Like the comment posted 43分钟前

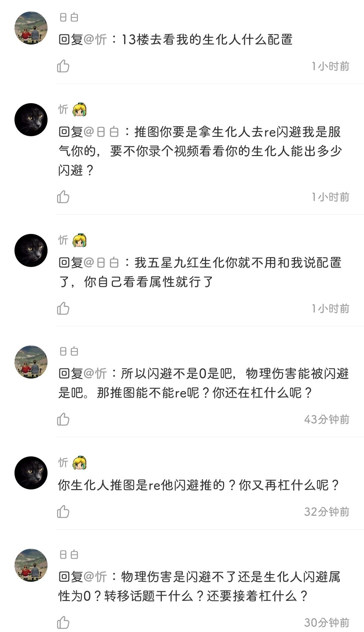tap(63, 419)
